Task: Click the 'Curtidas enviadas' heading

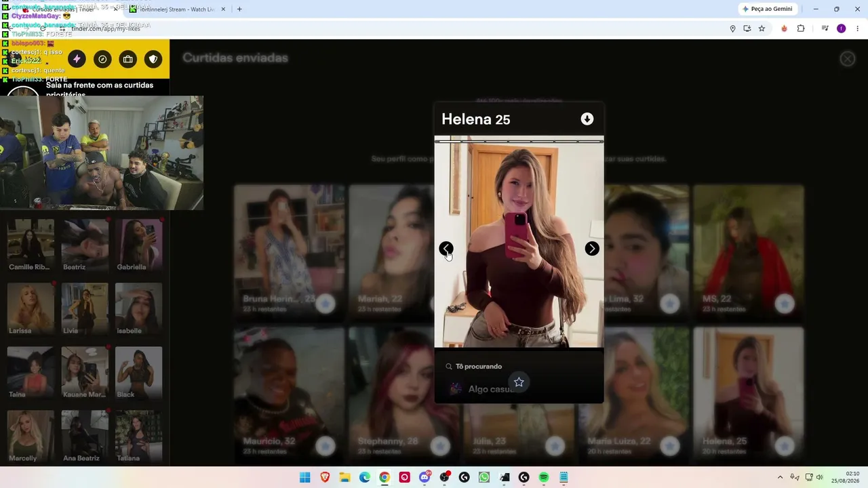Action: (235, 58)
